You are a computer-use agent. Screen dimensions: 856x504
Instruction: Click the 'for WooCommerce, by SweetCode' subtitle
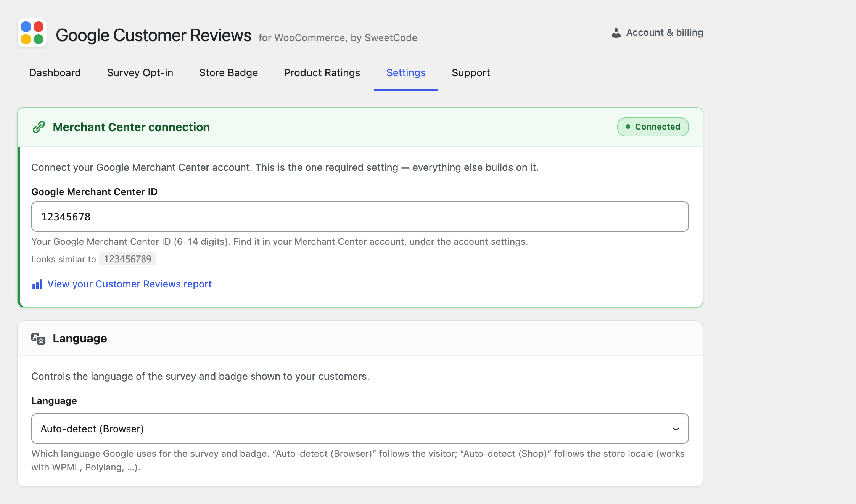click(338, 38)
